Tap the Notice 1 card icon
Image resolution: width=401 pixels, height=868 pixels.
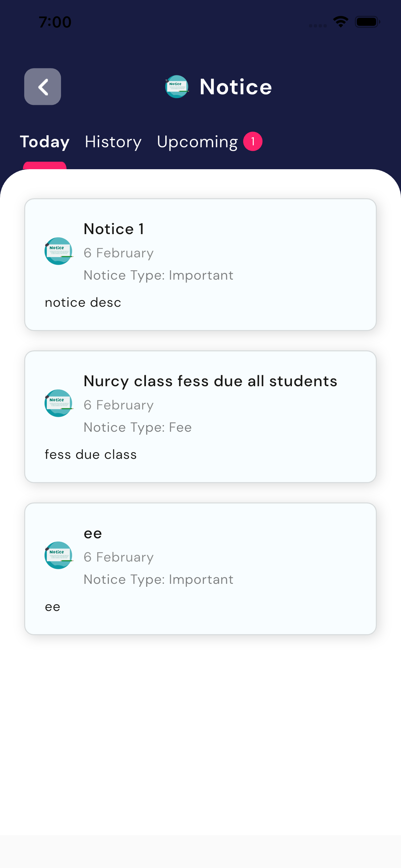click(58, 251)
